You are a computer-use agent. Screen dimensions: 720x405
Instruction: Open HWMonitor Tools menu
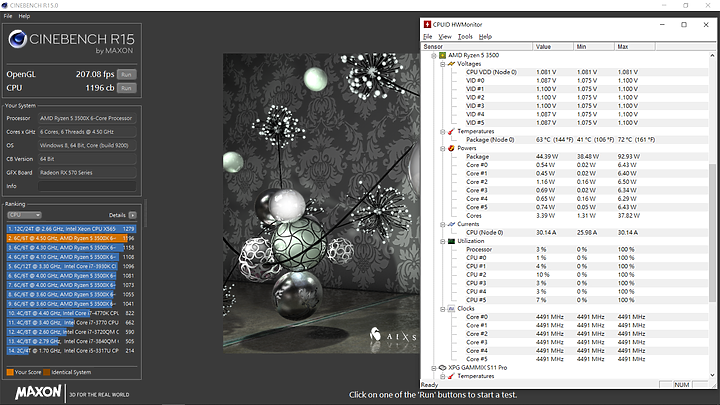pos(465,37)
